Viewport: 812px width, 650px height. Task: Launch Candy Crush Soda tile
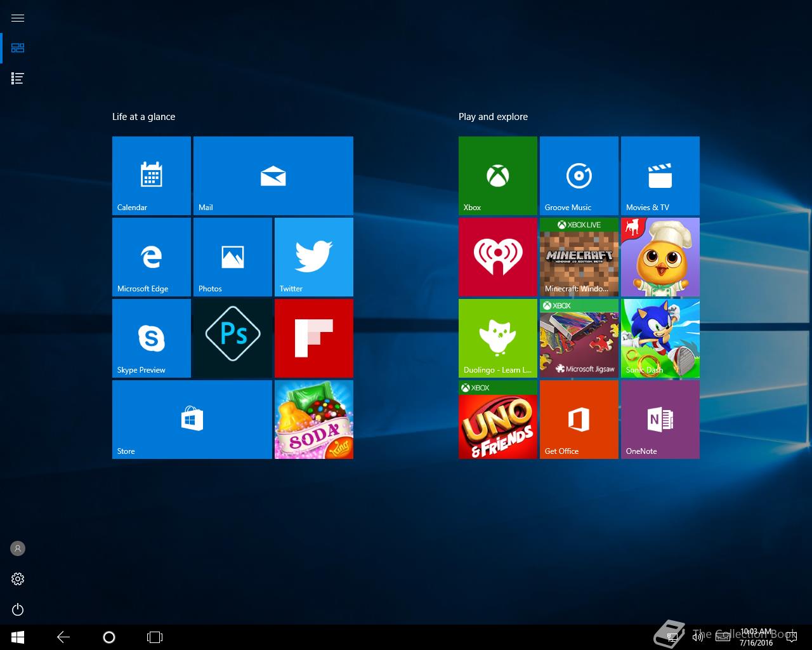click(314, 420)
